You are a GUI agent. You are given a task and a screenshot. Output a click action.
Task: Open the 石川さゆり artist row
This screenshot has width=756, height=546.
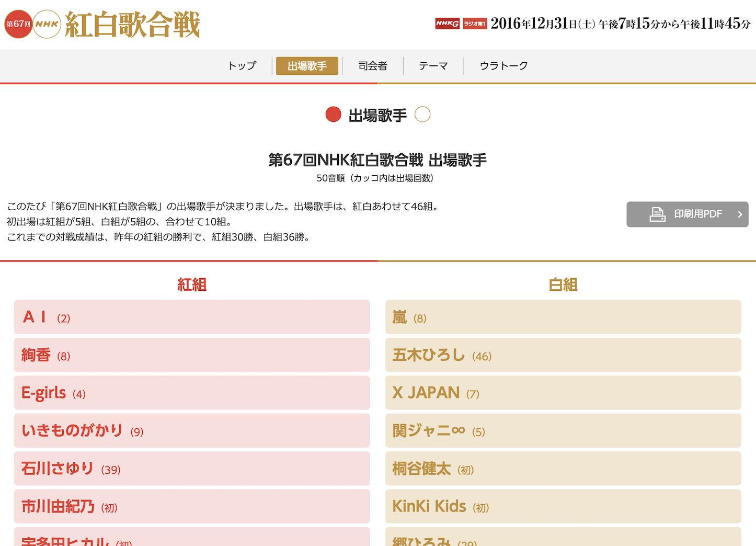tap(191, 469)
